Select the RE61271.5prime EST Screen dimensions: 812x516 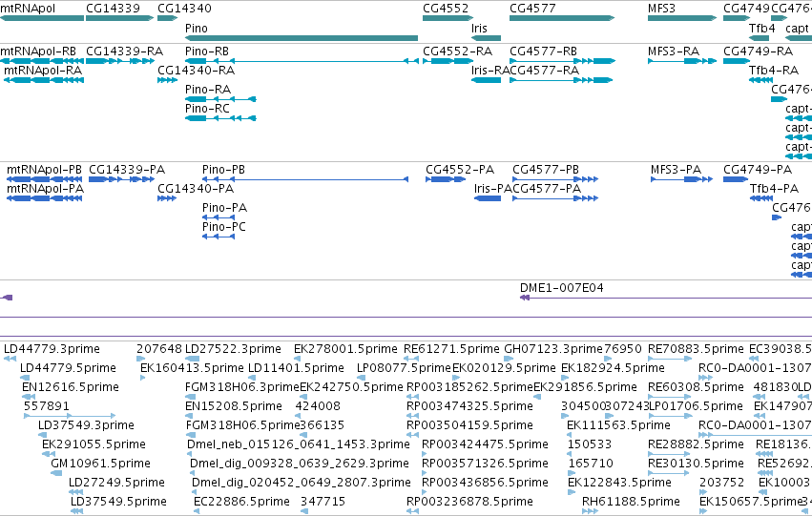(x=411, y=358)
